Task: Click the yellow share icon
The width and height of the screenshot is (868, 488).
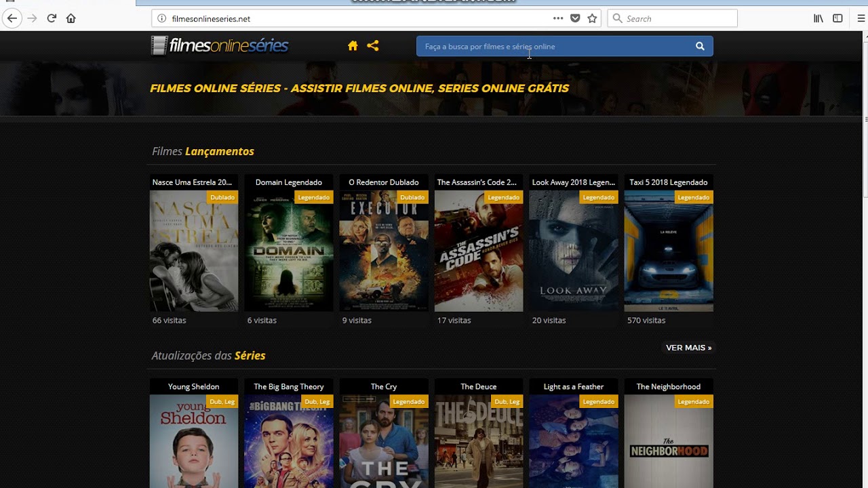Action: pos(372,45)
